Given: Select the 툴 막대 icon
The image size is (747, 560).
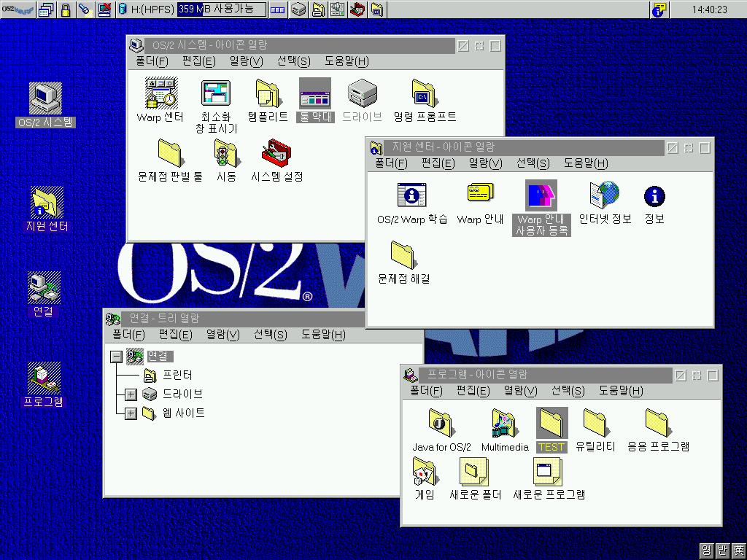Looking at the screenshot, I should (315, 99).
